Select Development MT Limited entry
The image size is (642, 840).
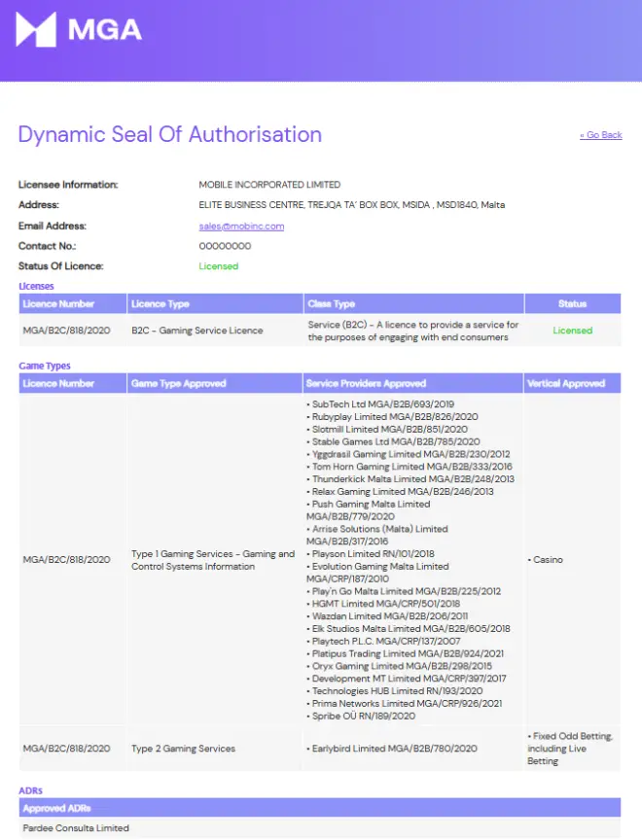(x=407, y=679)
